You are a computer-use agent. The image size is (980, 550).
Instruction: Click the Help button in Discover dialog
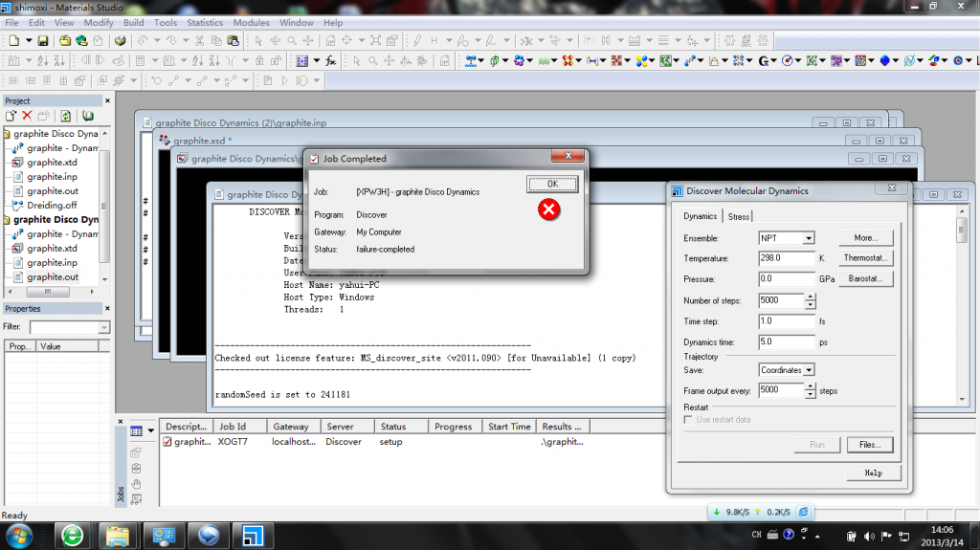coord(874,473)
